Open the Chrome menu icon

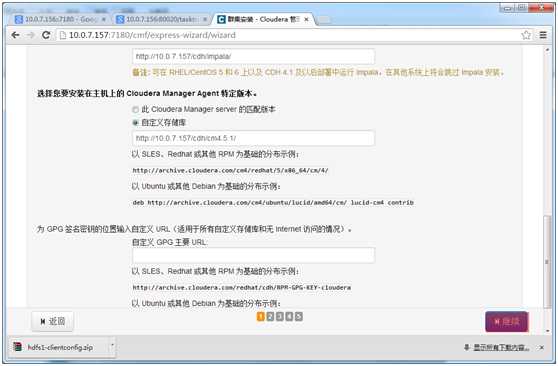543,35
